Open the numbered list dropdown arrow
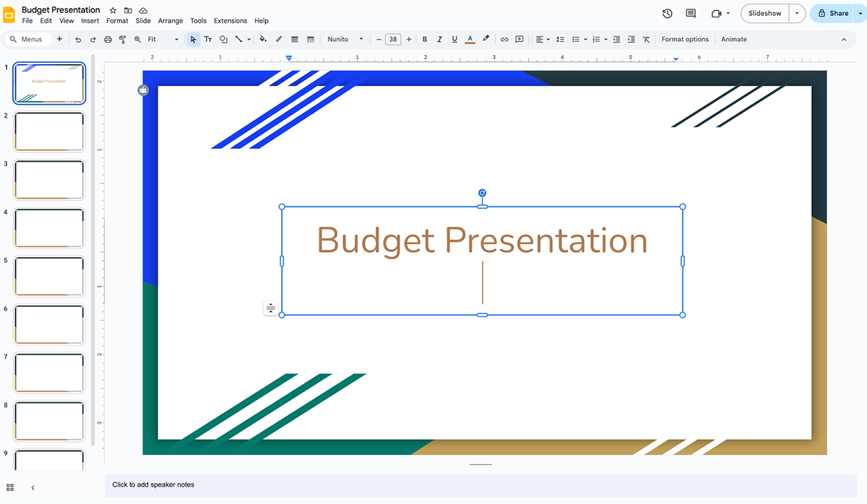The height and width of the screenshot is (504, 867). tap(605, 40)
